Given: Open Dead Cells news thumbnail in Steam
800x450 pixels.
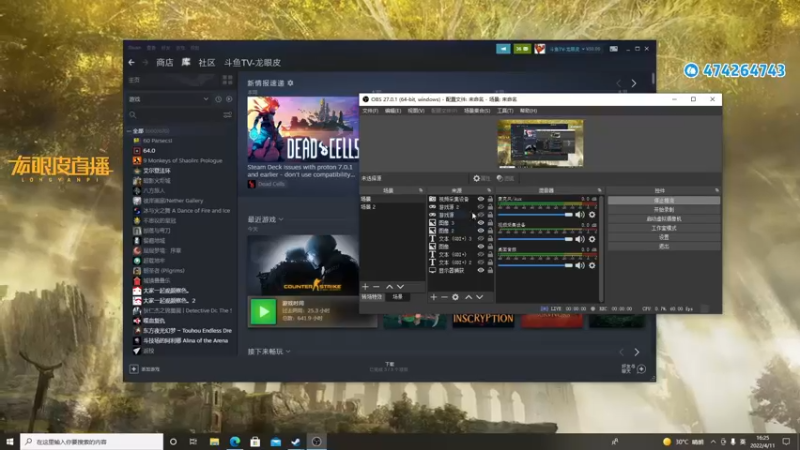Looking at the screenshot, I should pos(303,130).
